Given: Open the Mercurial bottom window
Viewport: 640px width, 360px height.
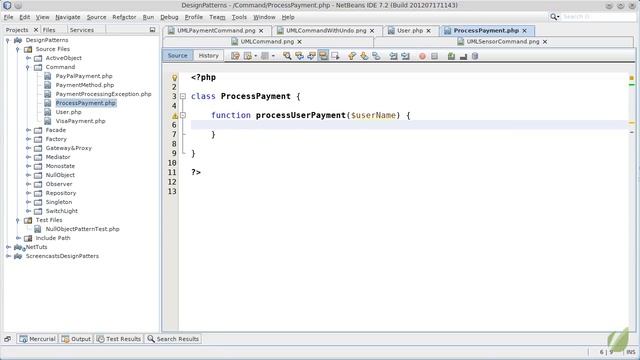Looking at the screenshot, I should click(38, 339).
